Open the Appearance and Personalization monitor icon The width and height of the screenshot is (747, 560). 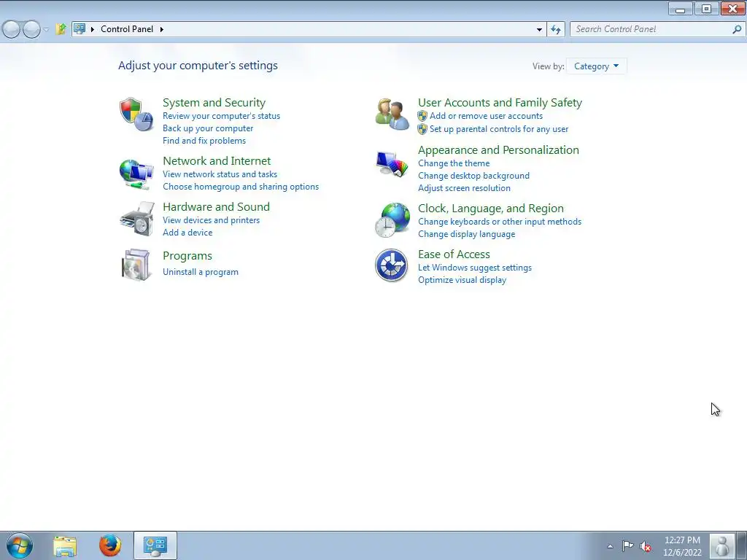[x=392, y=164]
